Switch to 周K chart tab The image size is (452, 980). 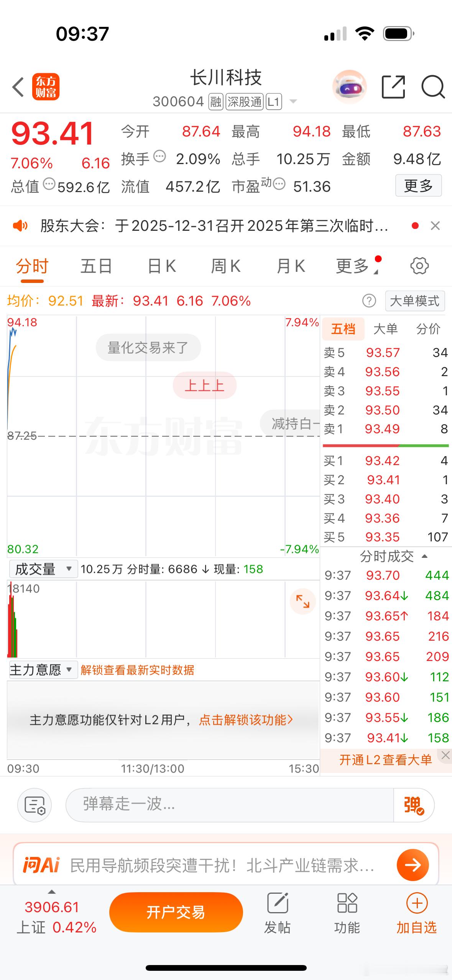point(226,266)
